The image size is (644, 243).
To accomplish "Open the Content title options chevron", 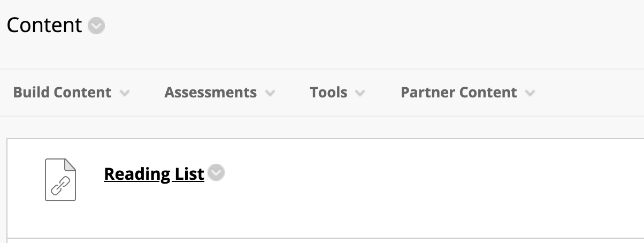I will [96, 26].
